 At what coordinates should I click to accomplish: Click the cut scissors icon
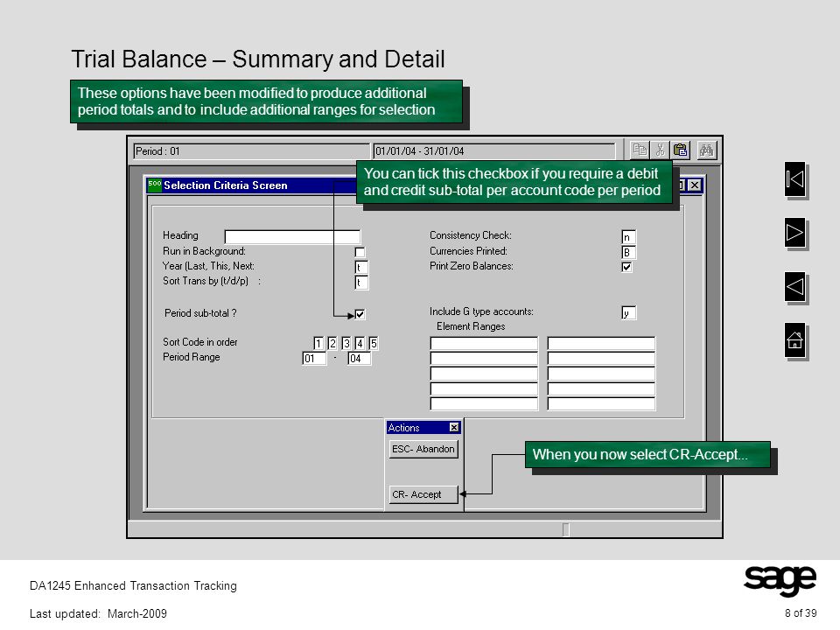(x=660, y=150)
